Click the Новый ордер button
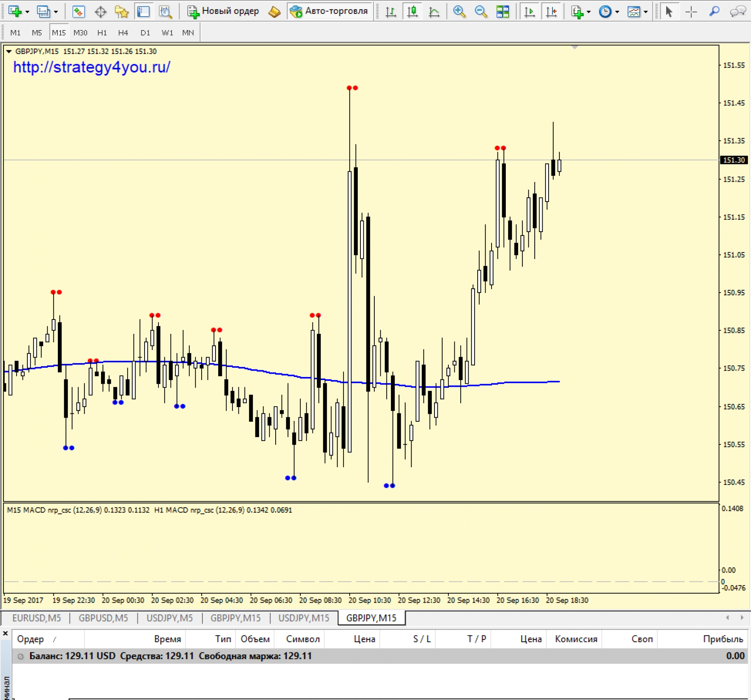Image resolution: width=751 pixels, height=700 pixels. coord(224,11)
